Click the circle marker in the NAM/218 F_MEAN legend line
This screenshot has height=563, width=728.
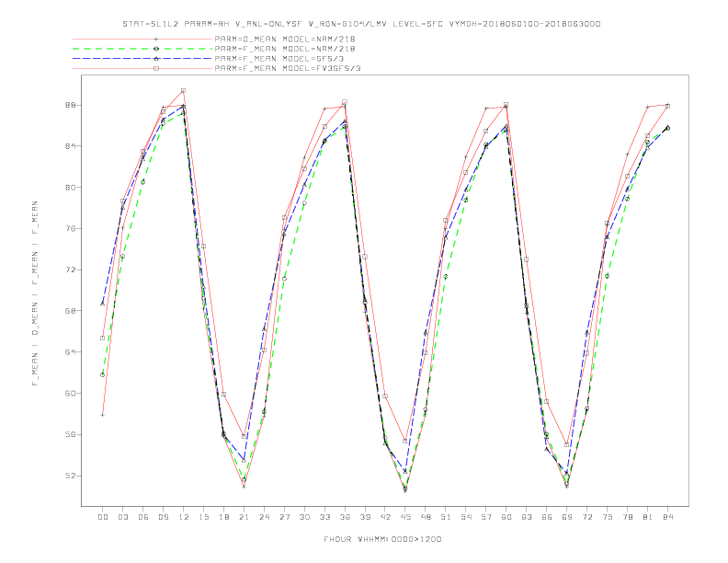coord(156,49)
